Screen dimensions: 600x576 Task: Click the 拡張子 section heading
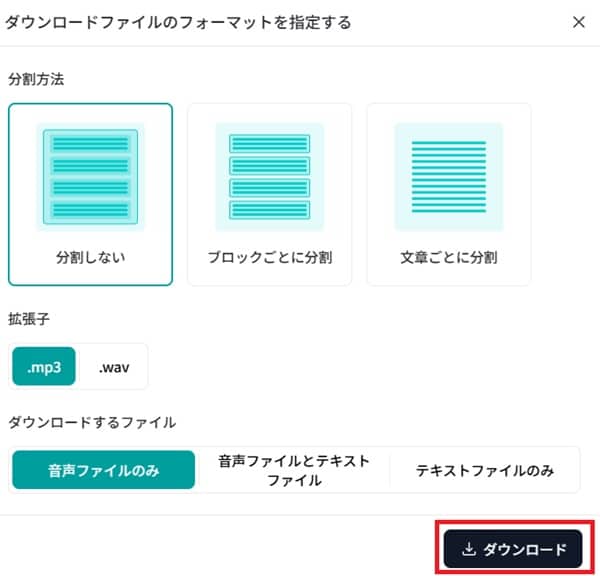pyautogui.click(x=29, y=318)
